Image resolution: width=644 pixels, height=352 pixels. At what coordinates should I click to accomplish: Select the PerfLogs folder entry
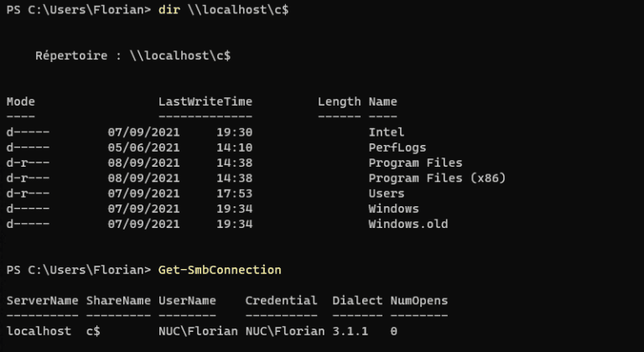(x=393, y=148)
